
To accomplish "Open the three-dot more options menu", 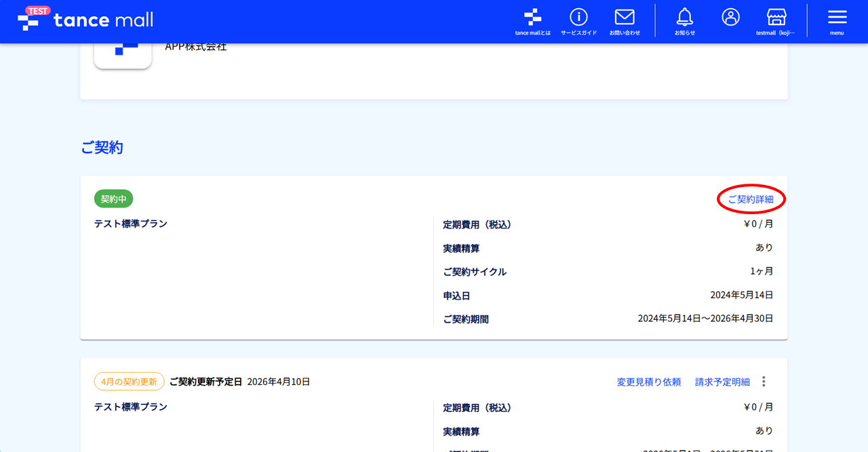I will 764,382.
